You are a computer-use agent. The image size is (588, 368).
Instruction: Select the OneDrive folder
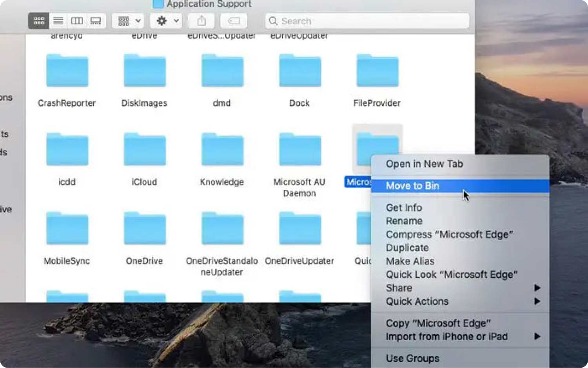pyautogui.click(x=145, y=228)
